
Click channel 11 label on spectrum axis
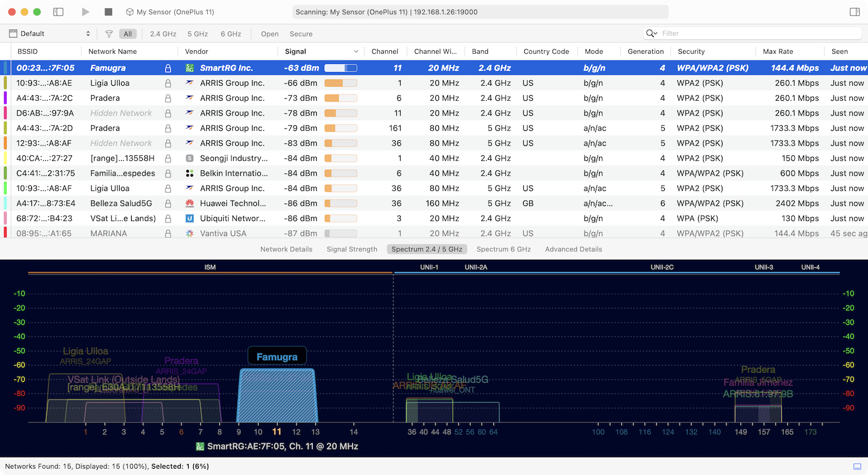pyautogui.click(x=277, y=432)
